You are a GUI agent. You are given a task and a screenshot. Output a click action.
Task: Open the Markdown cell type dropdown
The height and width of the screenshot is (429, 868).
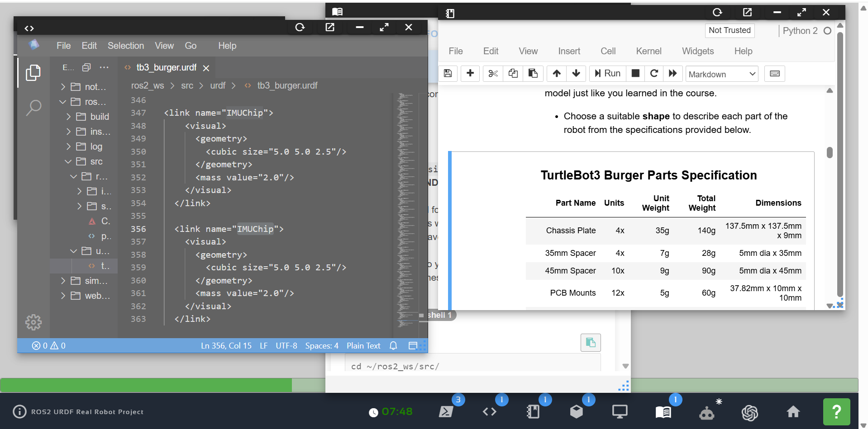pyautogui.click(x=721, y=74)
